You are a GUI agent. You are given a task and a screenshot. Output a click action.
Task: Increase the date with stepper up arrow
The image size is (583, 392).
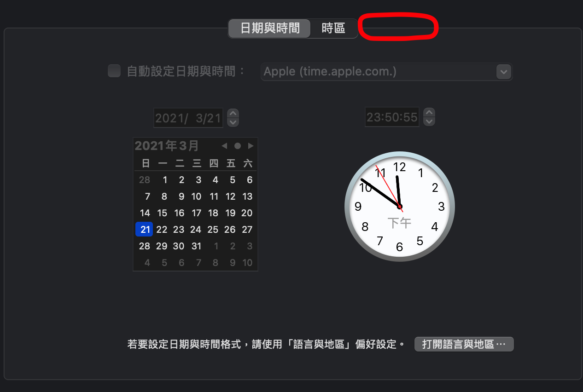233,113
